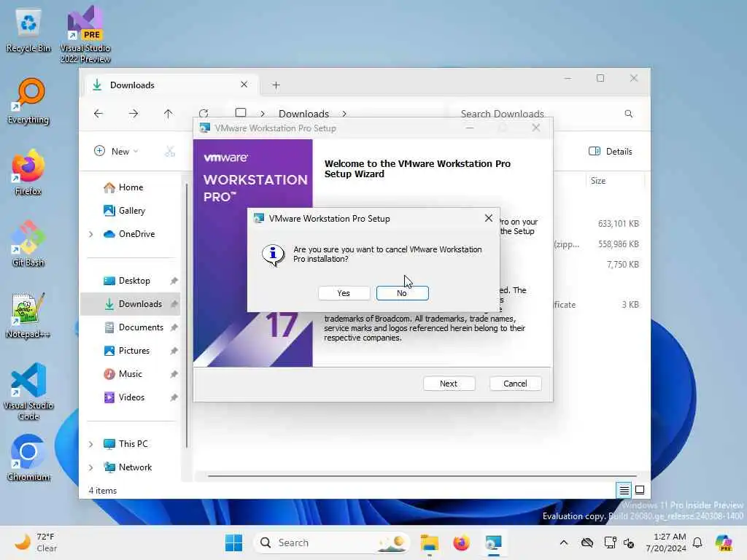The width and height of the screenshot is (747, 560).
Task: Click the Cut scissors icon in Explorer toolbar
Action: coord(169,151)
